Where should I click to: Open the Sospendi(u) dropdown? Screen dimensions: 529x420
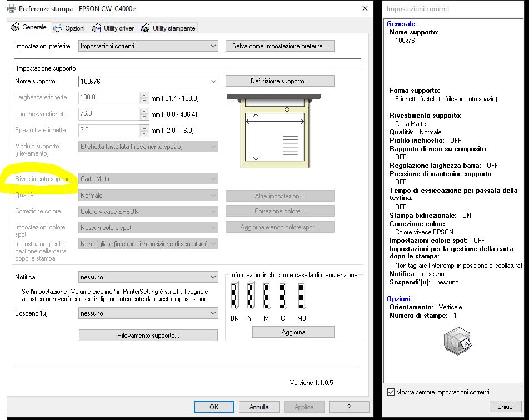(x=213, y=313)
